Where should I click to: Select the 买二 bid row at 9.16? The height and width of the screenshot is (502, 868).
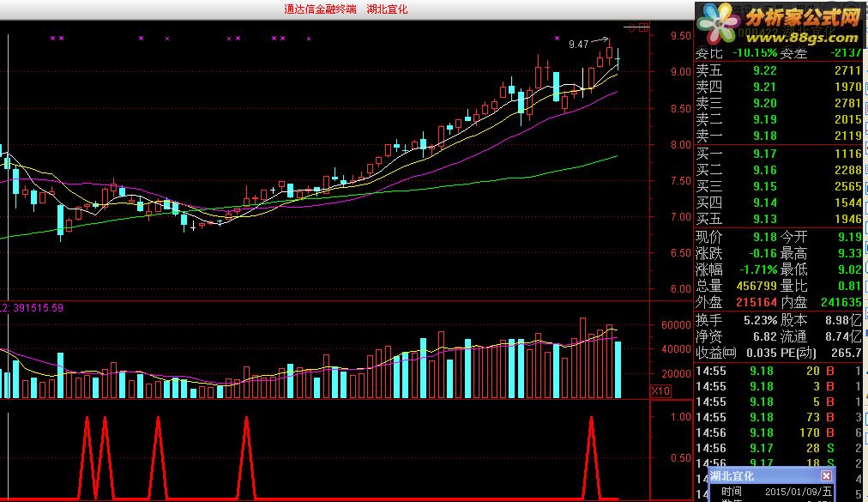(778, 170)
